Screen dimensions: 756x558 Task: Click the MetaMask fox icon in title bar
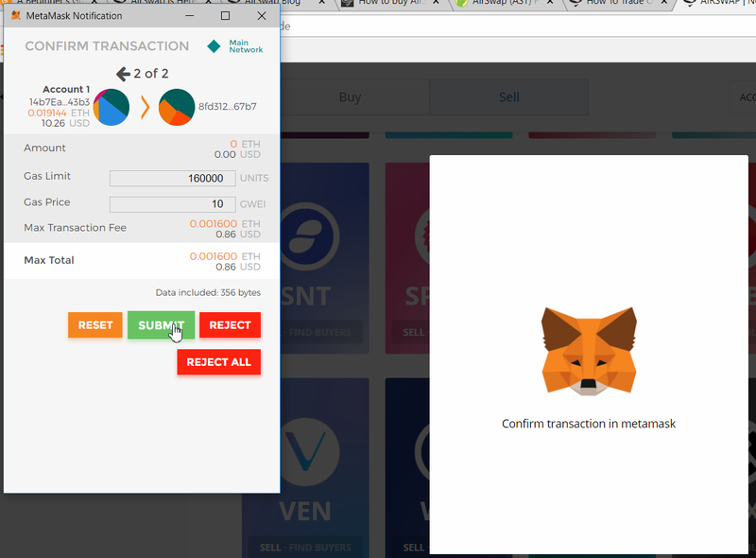pyautogui.click(x=16, y=15)
